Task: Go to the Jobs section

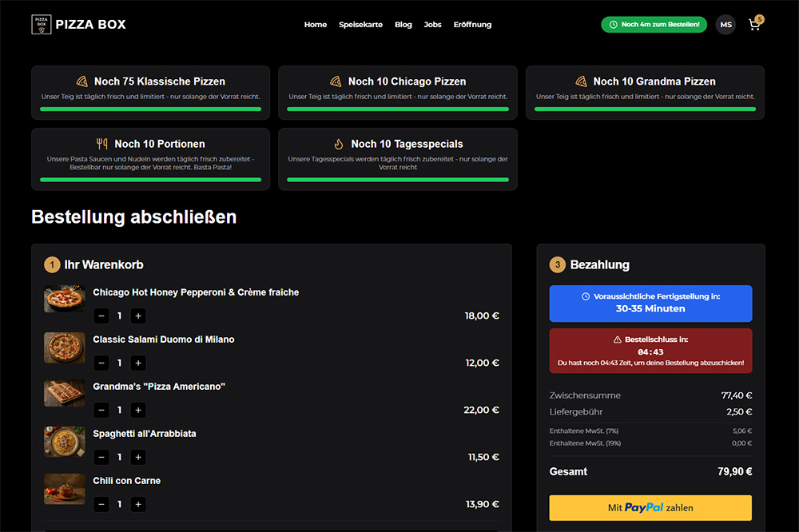Action: click(432, 25)
